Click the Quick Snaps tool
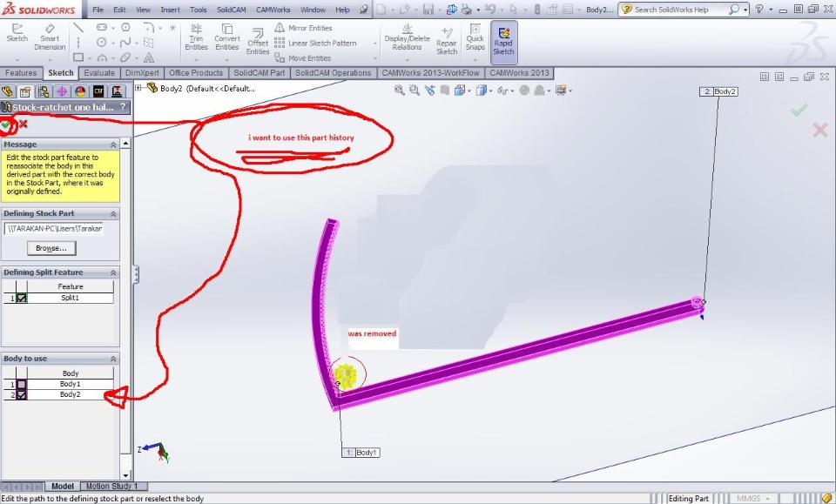Screen dimensions: 836x504 (x=475, y=37)
